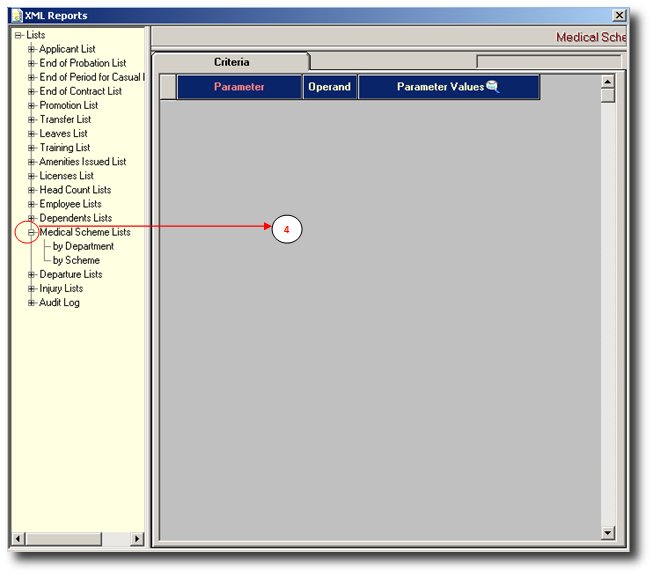Collapse the Medical Scheme Lists node
Screen dimensions: 653x575
point(31,232)
